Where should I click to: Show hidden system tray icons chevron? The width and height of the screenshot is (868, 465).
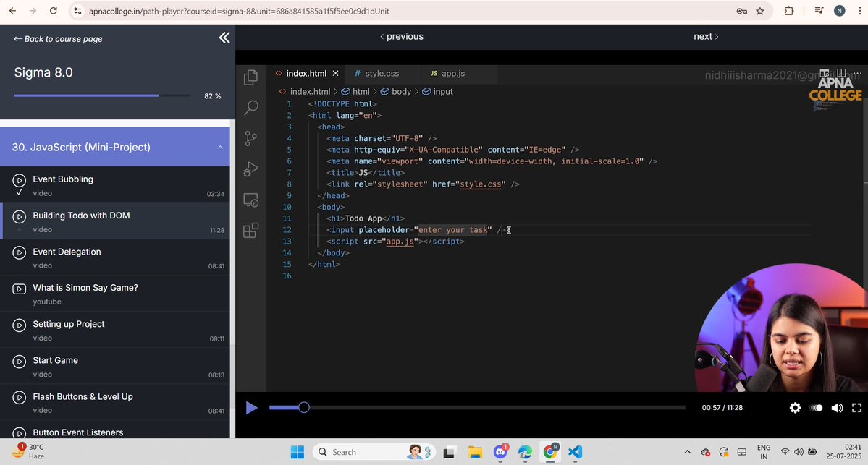(687, 452)
